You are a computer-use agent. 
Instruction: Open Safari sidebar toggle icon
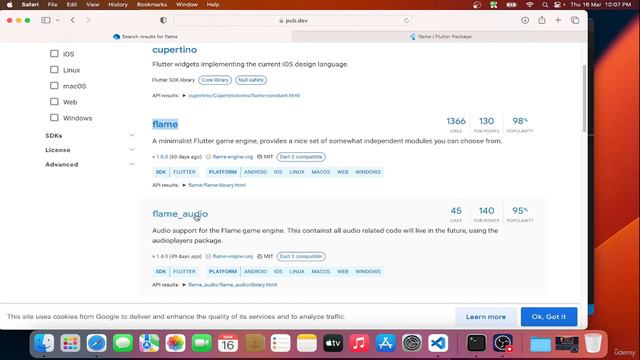coord(46,20)
